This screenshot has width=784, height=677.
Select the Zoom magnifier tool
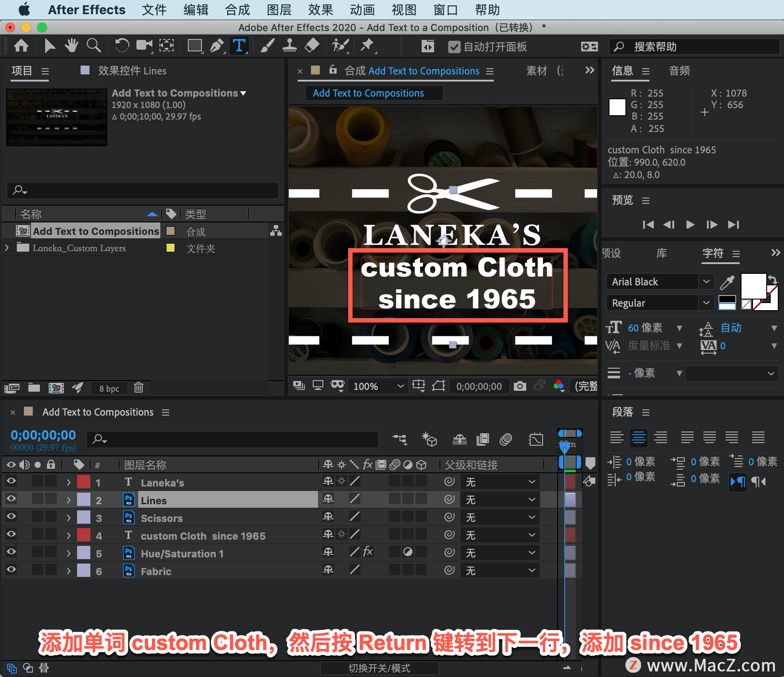click(x=93, y=46)
